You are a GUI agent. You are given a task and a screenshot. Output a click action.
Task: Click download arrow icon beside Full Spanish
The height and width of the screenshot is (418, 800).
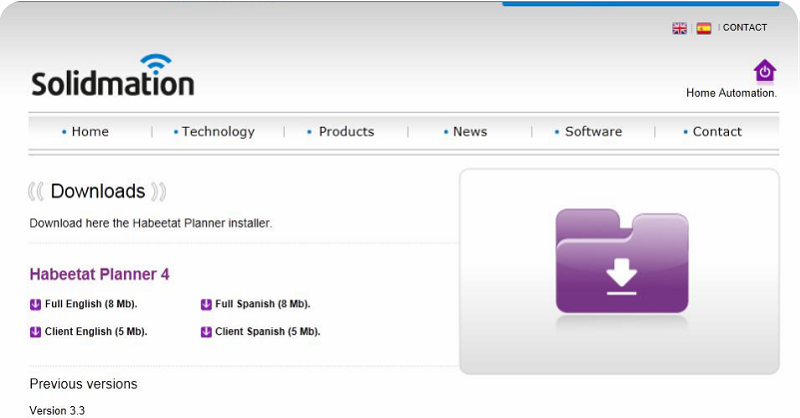[x=206, y=305]
